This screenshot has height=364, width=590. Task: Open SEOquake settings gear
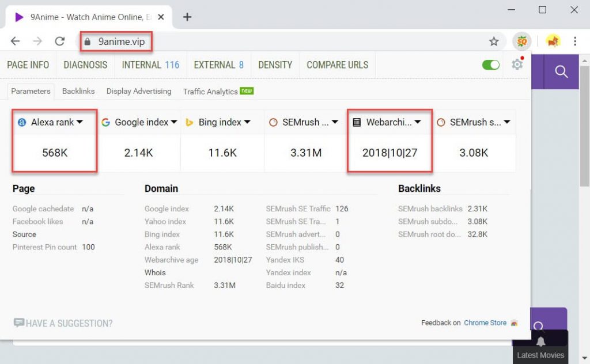517,64
